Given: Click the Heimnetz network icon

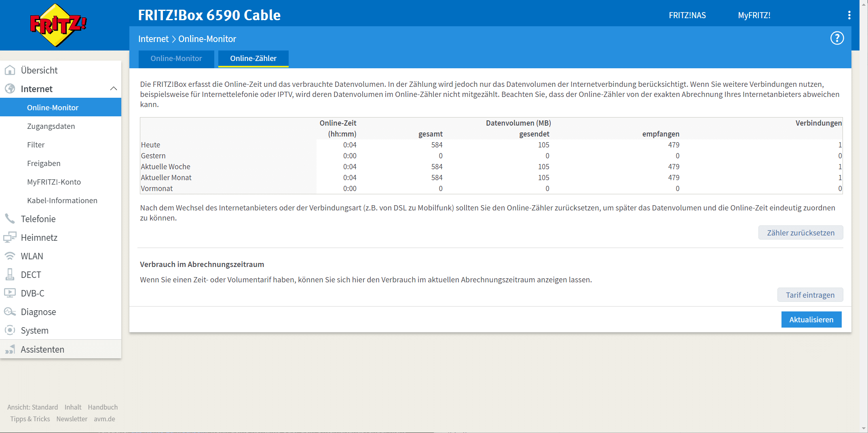Looking at the screenshot, I should pyautogui.click(x=10, y=238).
